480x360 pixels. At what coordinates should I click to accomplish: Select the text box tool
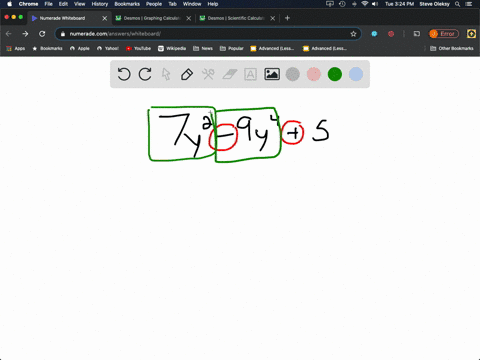click(x=250, y=74)
